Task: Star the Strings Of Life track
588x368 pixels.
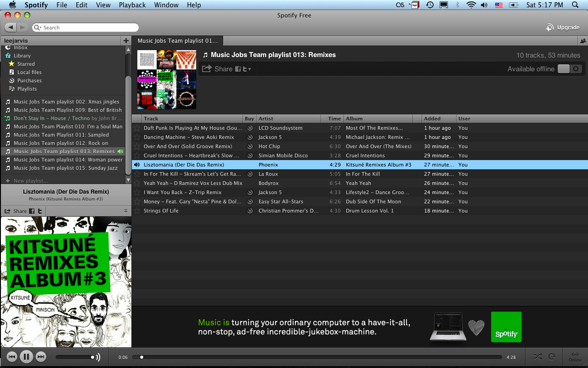Action: click(x=137, y=211)
